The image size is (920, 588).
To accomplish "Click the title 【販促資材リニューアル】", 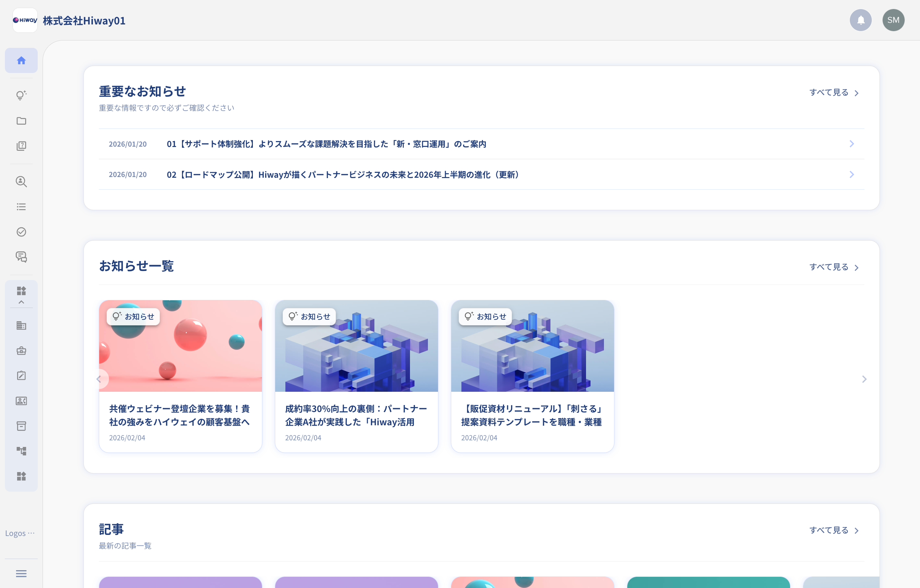I will [532, 416].
